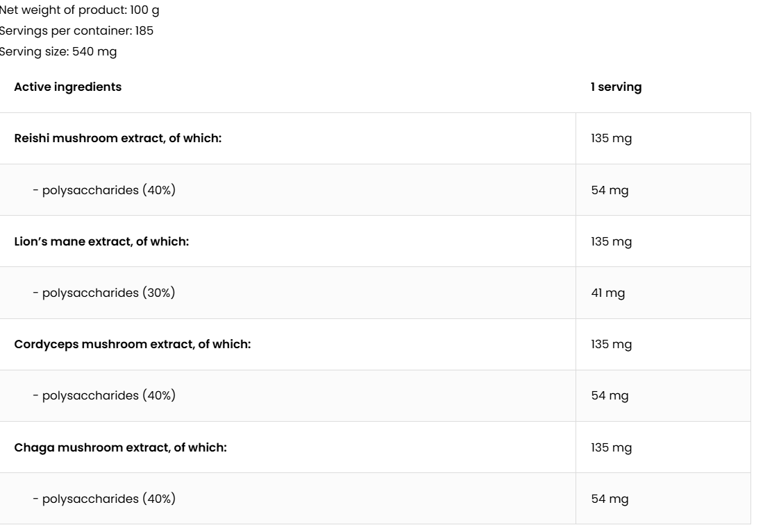The width and height of the screenshot is (772, 532).
Task: Click the '1 serving' column header
Action: pos(616,87)
